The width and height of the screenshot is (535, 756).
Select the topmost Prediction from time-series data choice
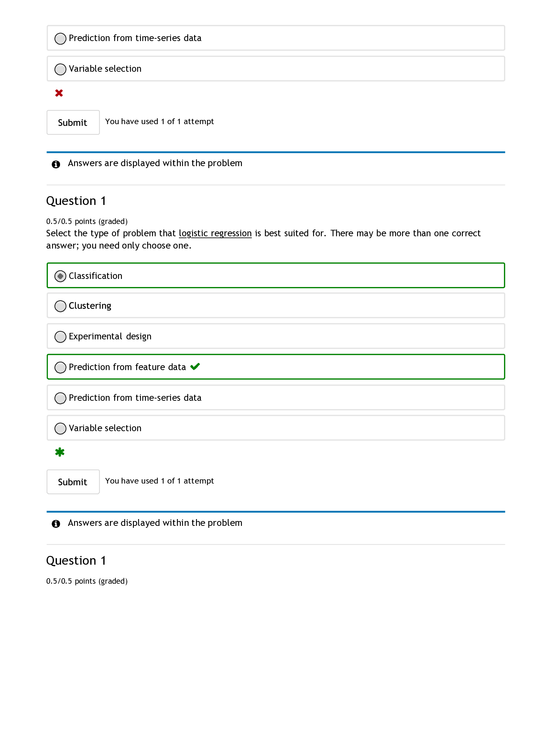pyautogui.click(x=60, y=39)
